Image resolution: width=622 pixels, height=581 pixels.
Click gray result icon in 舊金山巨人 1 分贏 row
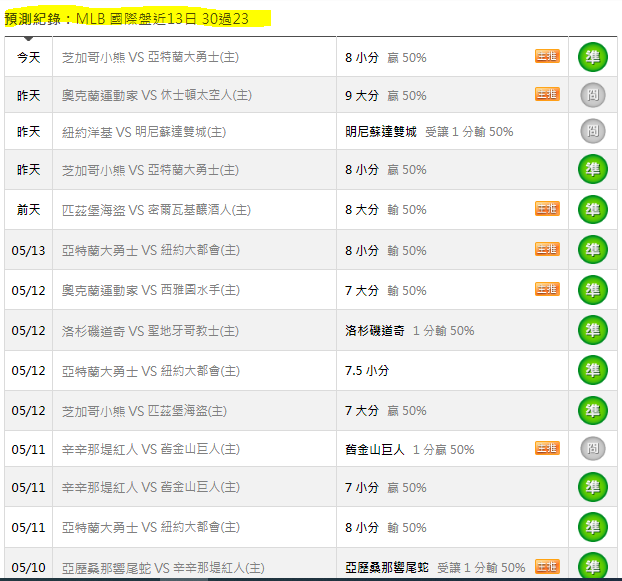(593, 449)
